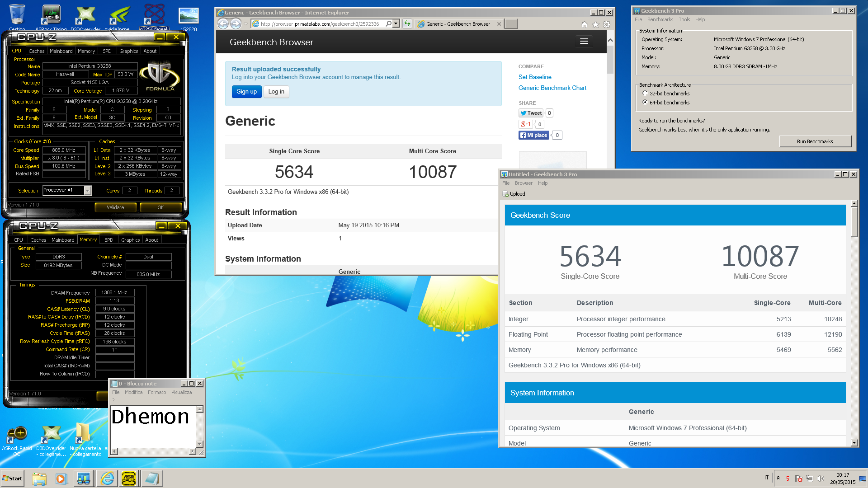Switch to Caches tab in top CPU-Z

pos(36,51)
